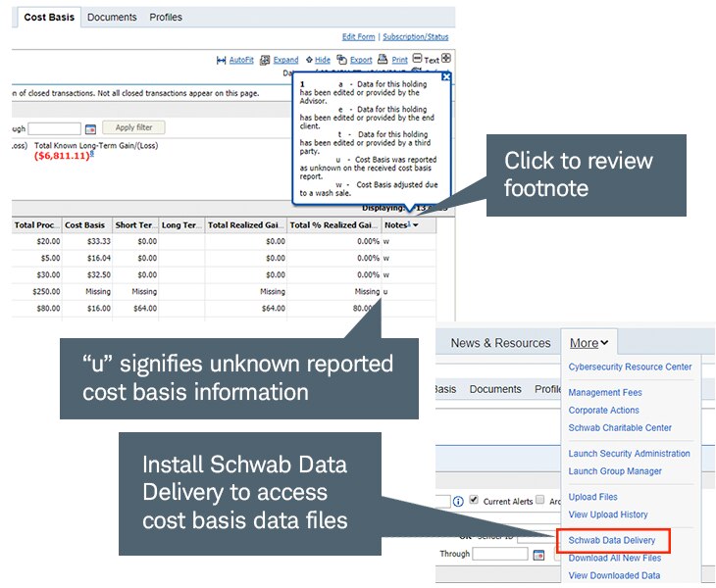Screen dimensions: 716x588
Task: Click the Expand link
Action: (285, 60)
